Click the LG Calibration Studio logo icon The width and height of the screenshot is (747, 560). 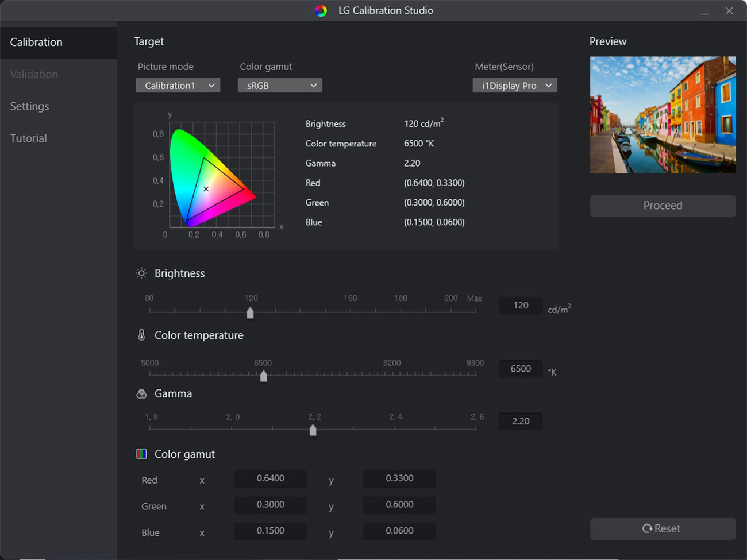pos(321,11)
